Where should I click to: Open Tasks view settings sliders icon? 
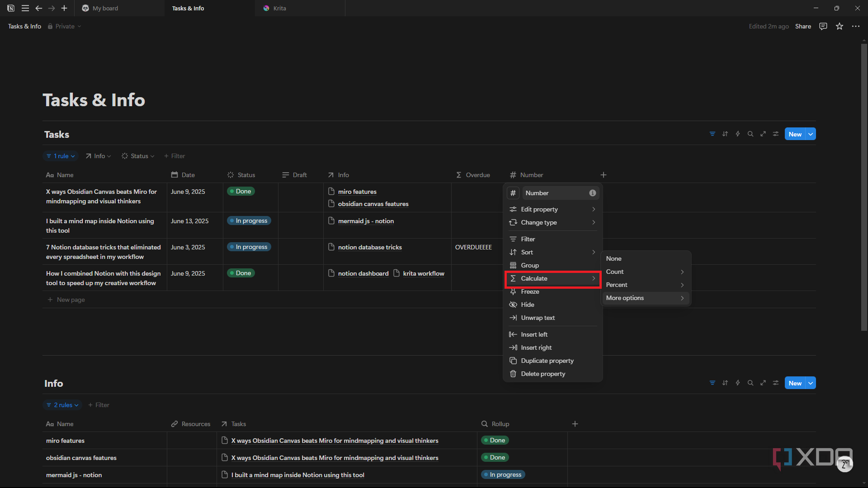776,134
